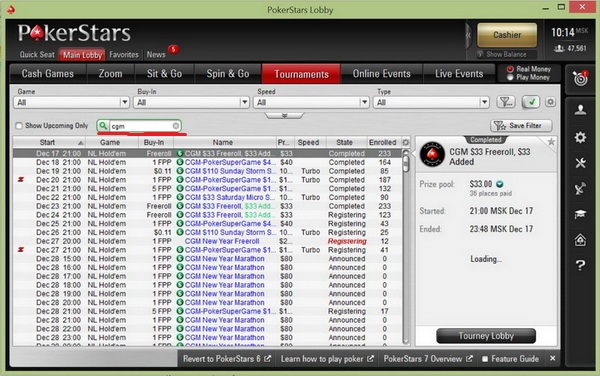This screenshot has width=600, height=376.
Task: Switch to the Zoom tab
Action: (111, 73)
